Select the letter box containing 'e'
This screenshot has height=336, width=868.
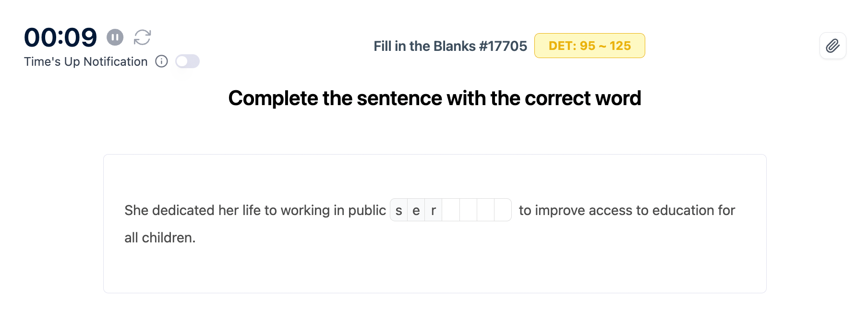(x=416, y=210)
